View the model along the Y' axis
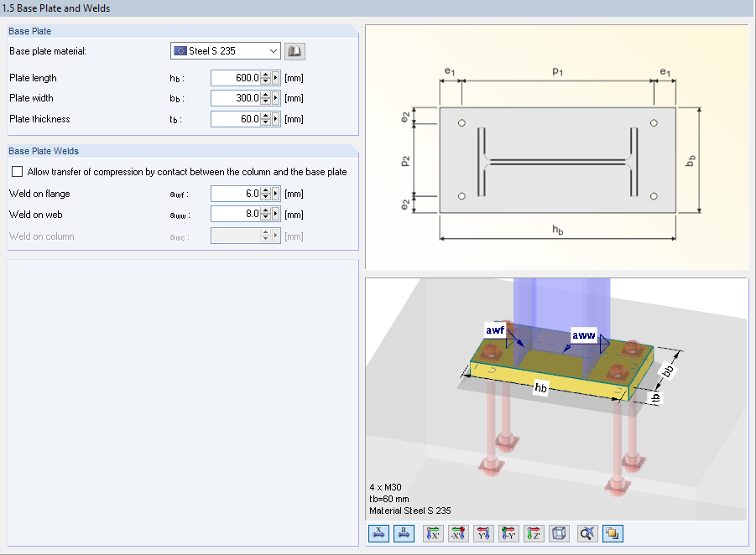This screenshot has height=555, width=756. tap(483, 533)
